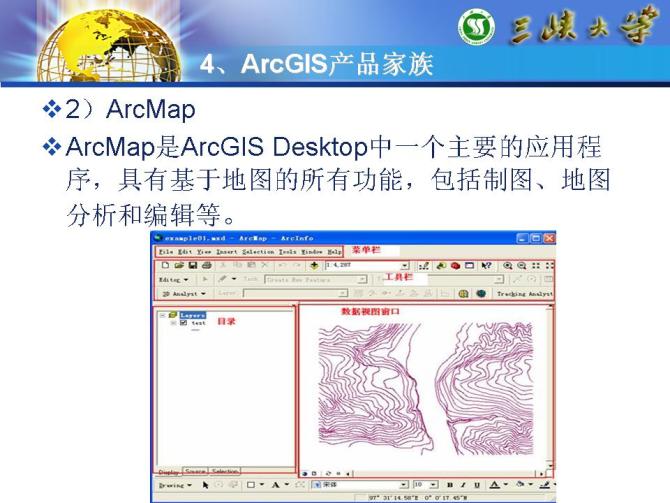670x503 pixels.
Task: Select the rectangle drawing tool
Action: pyautogui.click(x=251, y=485)
